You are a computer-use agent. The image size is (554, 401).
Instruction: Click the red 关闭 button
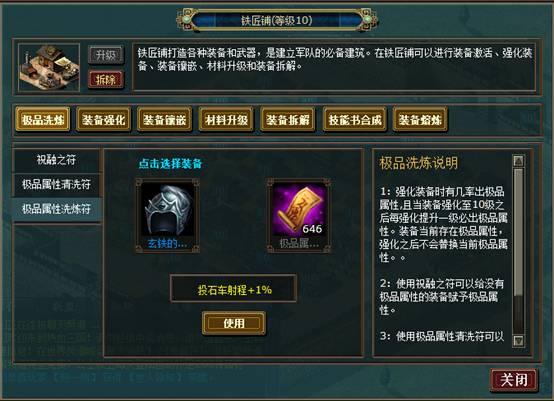(x=514, y=380)
